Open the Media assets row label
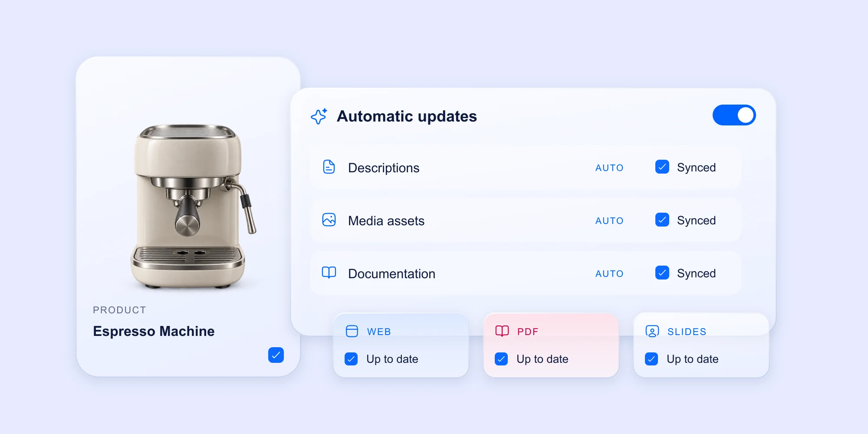This screenshot has height=434, width=868. (386, 221)
